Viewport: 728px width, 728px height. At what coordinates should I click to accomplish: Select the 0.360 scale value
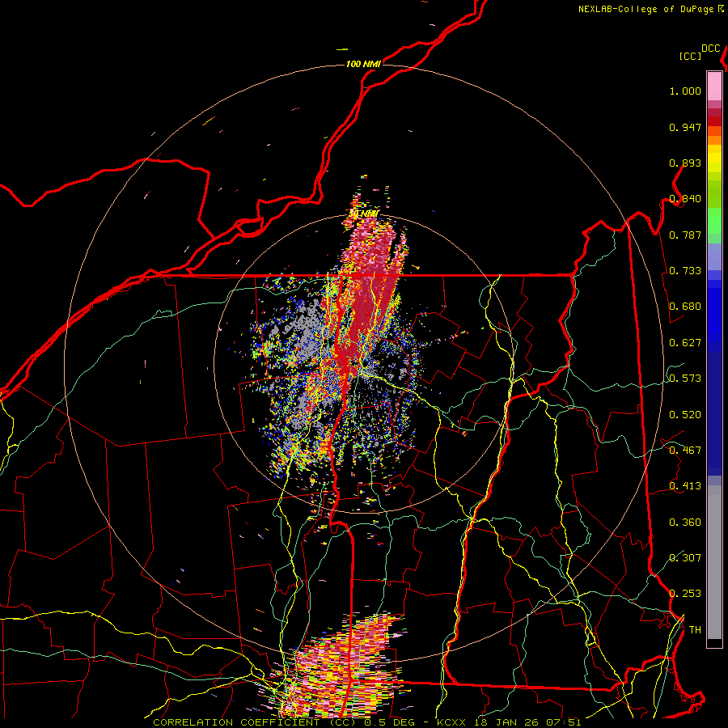click(685, 522)
